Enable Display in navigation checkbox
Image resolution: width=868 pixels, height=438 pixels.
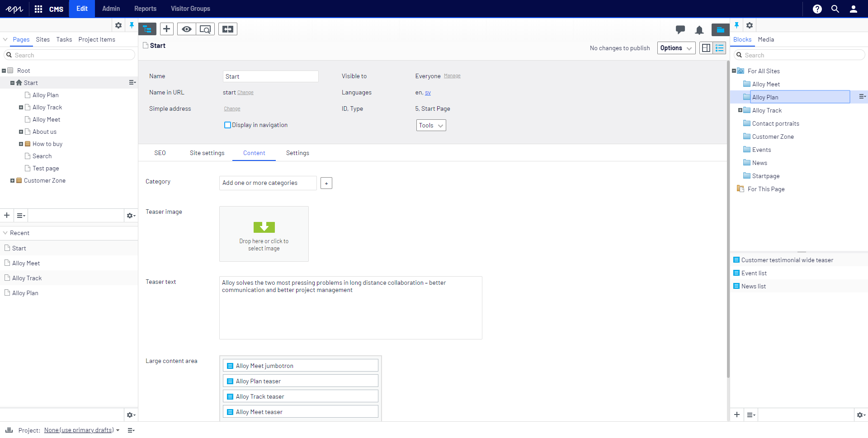[x=228, y=125]
